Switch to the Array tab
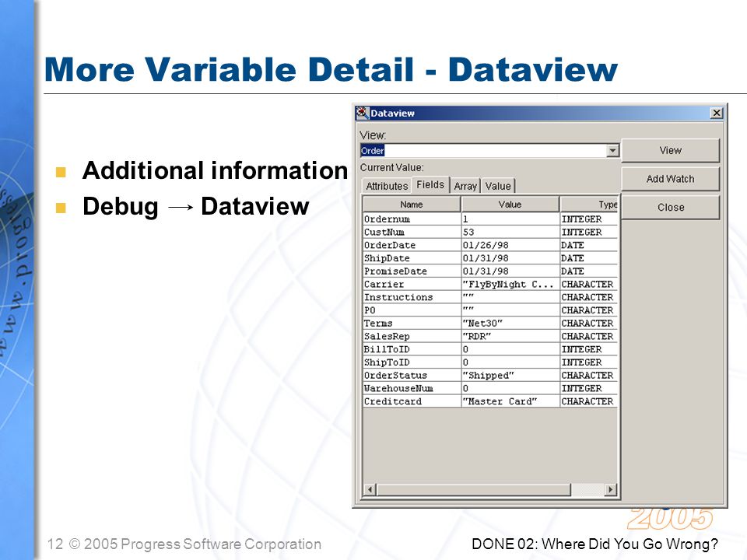This screenshot has width=747, height=560. point(465,186)
